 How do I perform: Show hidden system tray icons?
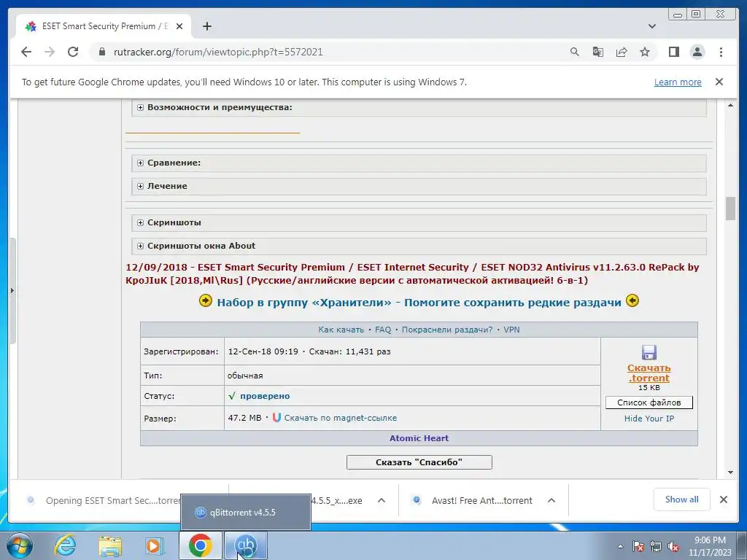click(x=620, y=546)
